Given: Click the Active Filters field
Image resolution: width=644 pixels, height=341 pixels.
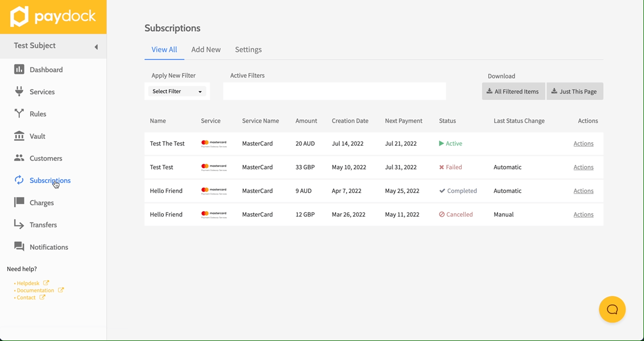Looking at the screenshot, I should (334, 91).
